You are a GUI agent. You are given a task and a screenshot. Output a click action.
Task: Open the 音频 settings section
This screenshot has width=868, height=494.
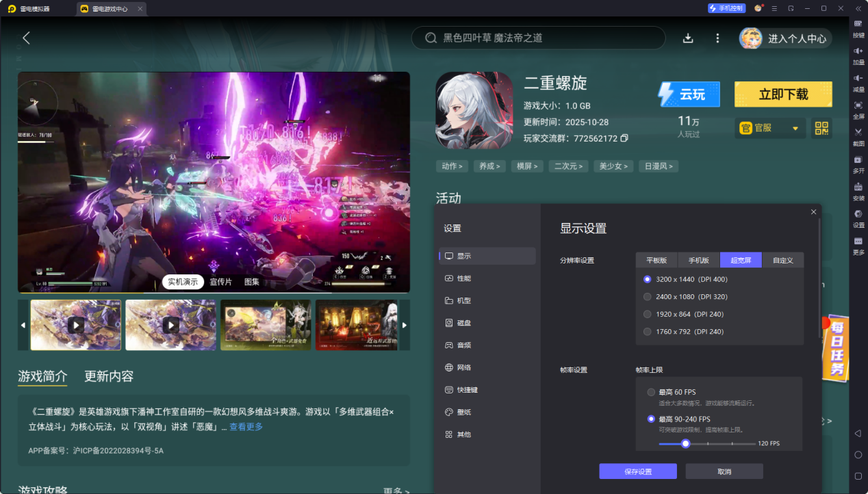point(487,345)
